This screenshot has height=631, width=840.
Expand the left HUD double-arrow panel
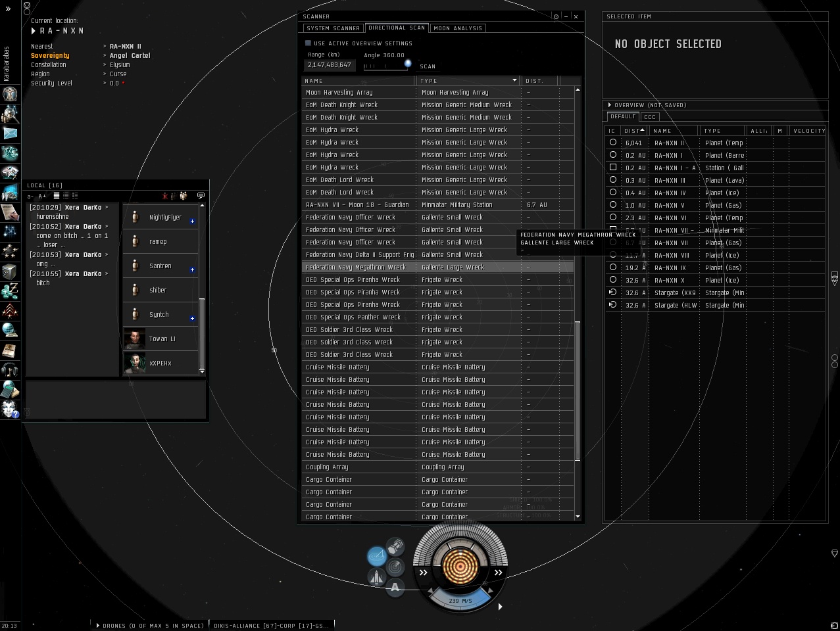pyautogui.click(x=424, y=573)
